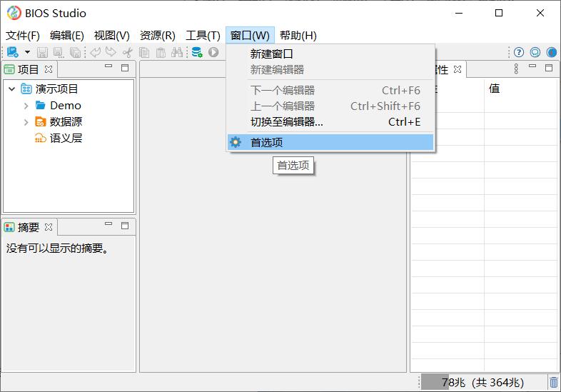
Task: Click the heap memory bar 78兆 (共 364兆)
Action: pos(482,382)
